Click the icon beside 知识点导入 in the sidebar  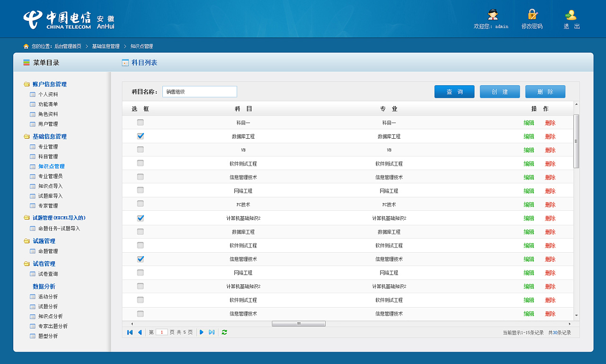tap(33, 186)
